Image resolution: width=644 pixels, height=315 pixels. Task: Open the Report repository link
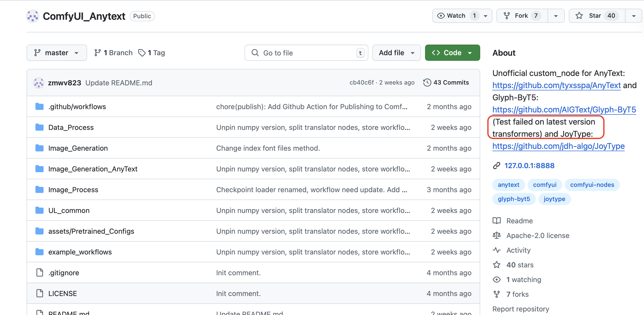521,309
